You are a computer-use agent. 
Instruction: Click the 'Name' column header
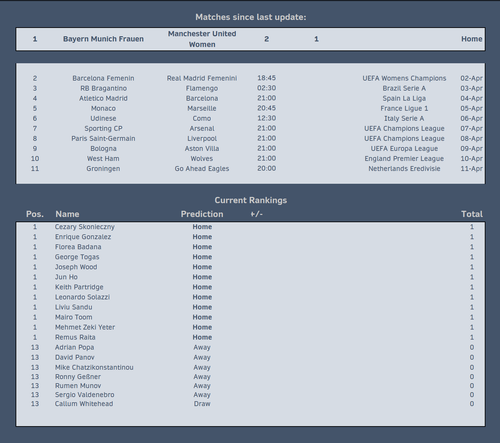click(67, 214)
